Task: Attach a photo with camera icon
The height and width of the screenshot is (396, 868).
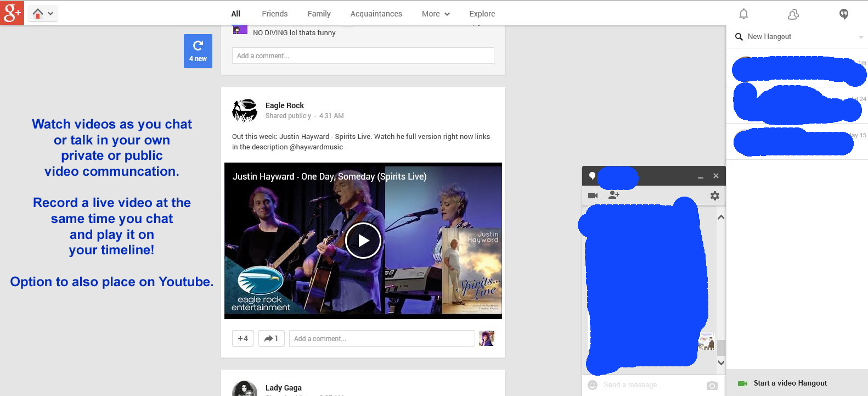Action: [x=712, y=386]
